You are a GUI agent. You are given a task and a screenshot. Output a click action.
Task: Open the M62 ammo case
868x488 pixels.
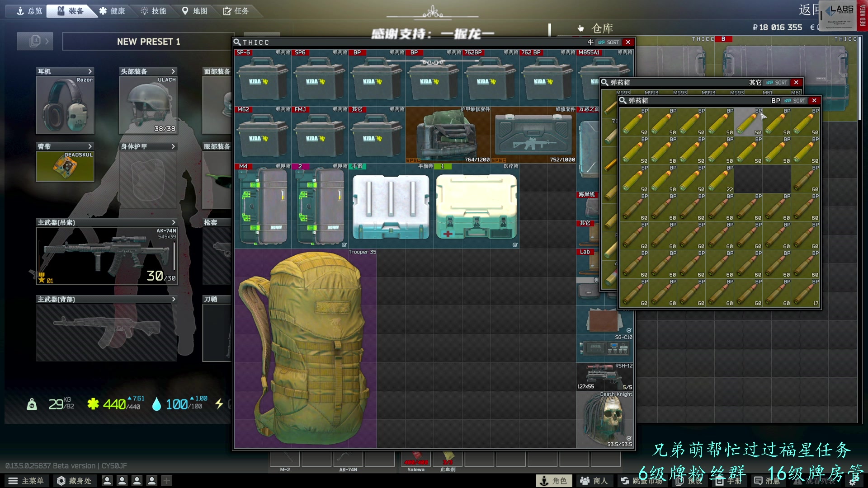263,135
